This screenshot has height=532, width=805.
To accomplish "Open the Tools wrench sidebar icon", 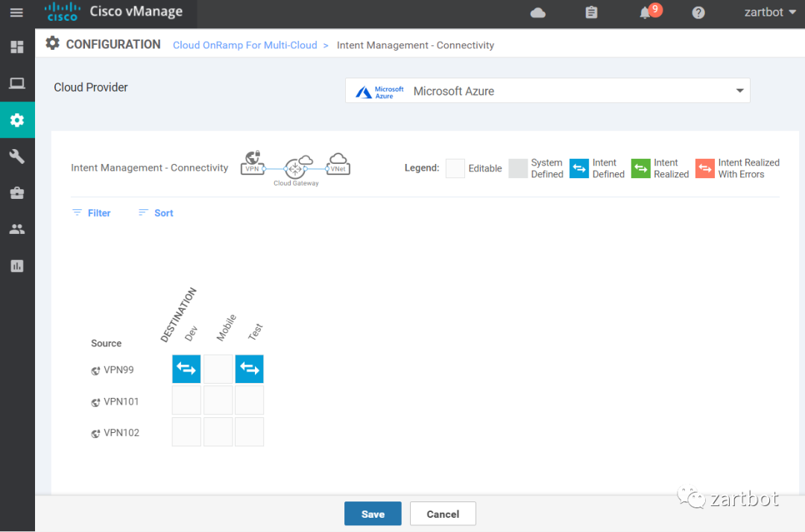I will point(17,156).
